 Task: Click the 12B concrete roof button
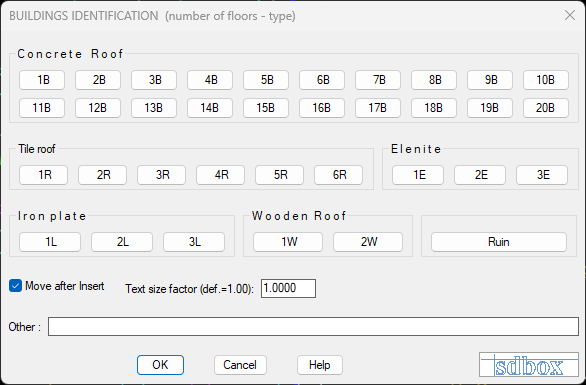click(x=98, y=108)
